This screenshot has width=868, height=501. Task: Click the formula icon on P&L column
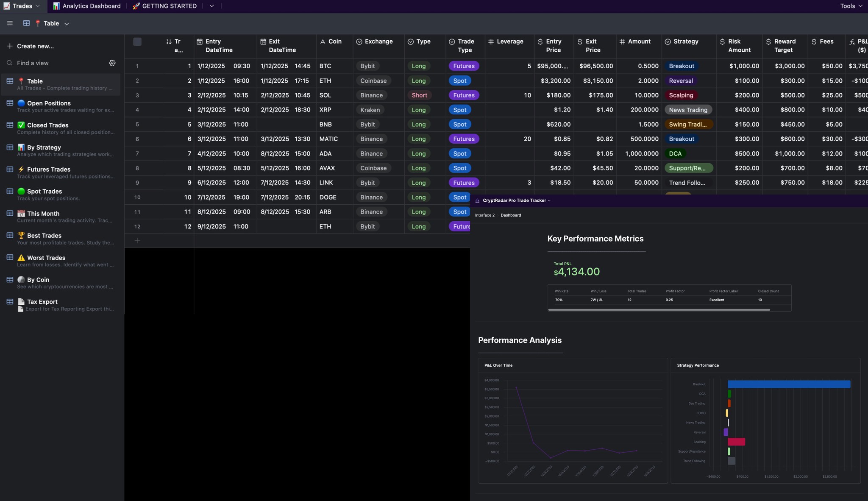click(852, 41)
